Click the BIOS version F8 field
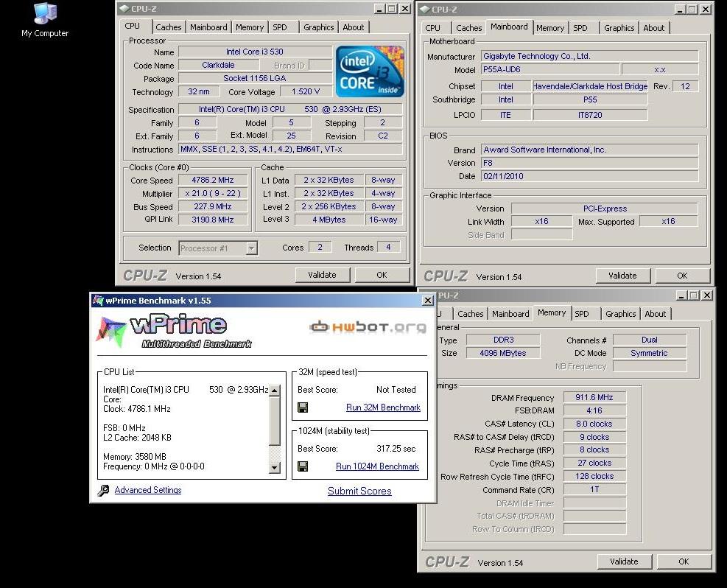This screenshot has height=588, width=727. click(x=589, y=163)
